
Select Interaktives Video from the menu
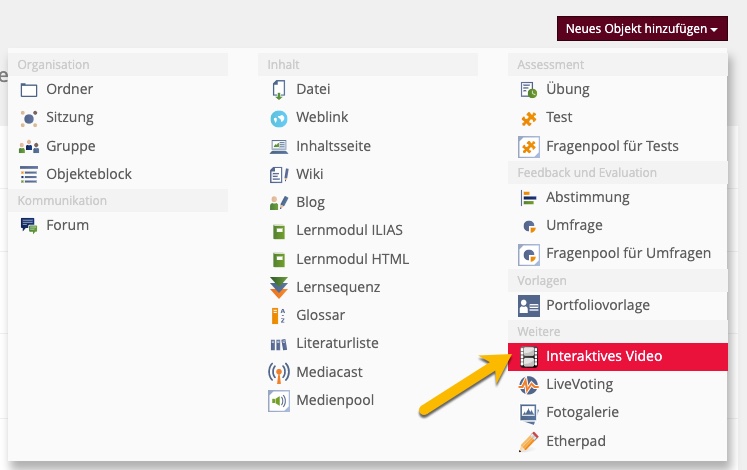click(x=603, y=356)
